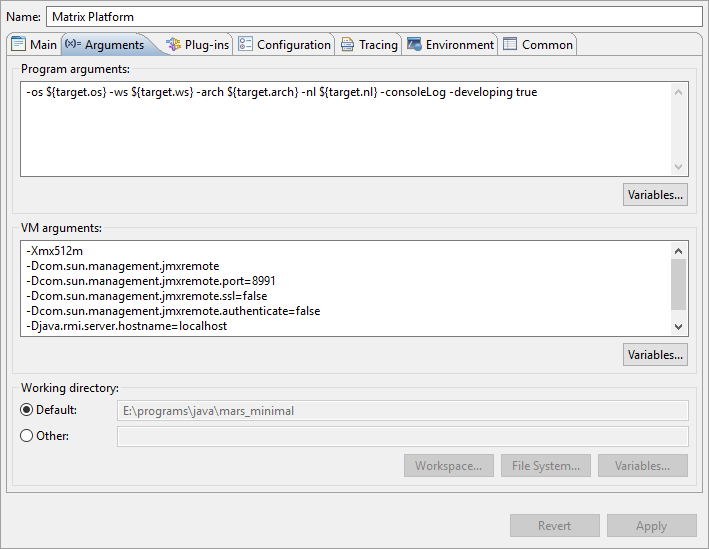The width and height of the screenshot is (709, 549).
Task: Click the Common tab icon
Action: click(x=510, y=45)
